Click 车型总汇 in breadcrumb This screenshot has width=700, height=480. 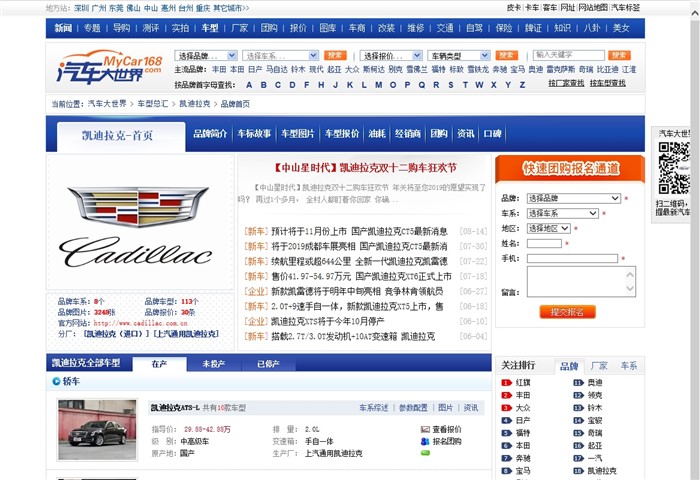(153, 104)
